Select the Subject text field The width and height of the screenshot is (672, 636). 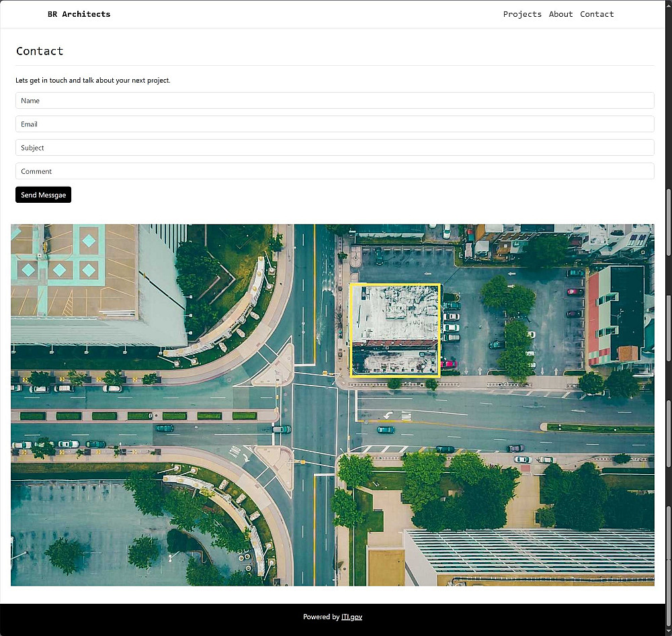tap(335, 148)
